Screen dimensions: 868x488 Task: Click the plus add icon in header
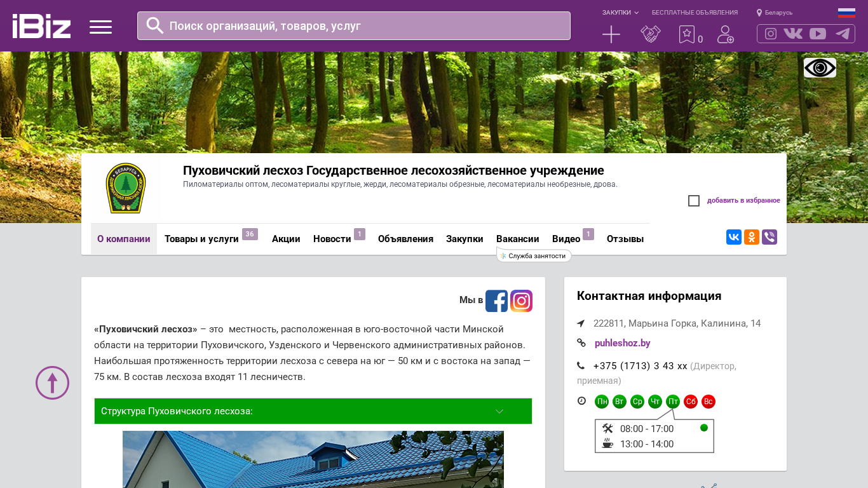[611, 34]
